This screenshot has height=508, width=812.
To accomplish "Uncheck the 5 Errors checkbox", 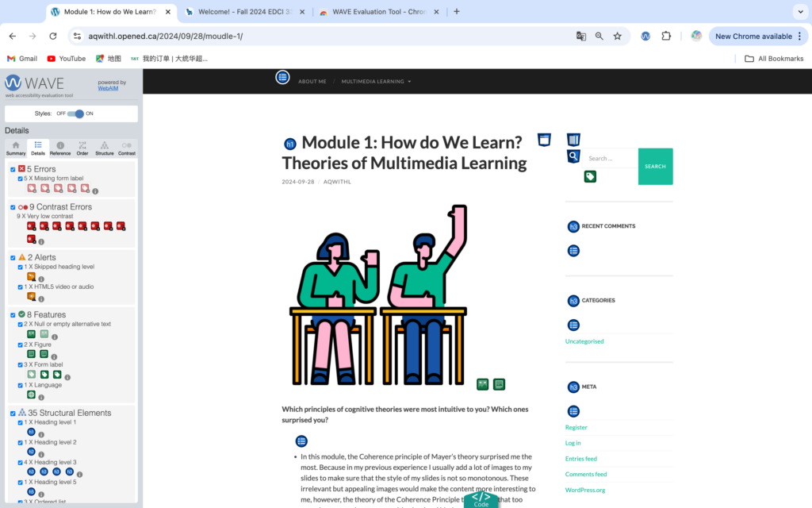I will coord(13,170).
